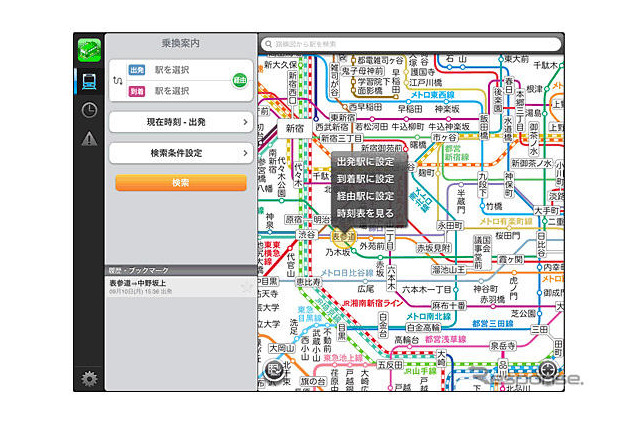Select 大手町 station on the map
Image resolution: width=640 pixels, height=426 pixels.
pyautogui.click(x=547, y=211)
